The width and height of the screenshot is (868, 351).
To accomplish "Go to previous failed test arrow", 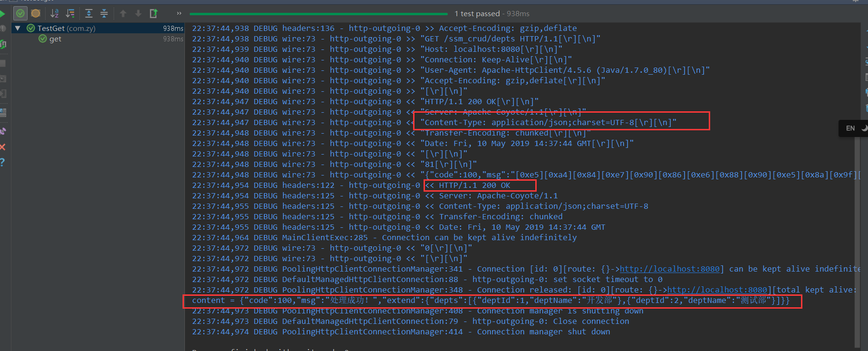I will pyautogui.click(x=123, y=13).
